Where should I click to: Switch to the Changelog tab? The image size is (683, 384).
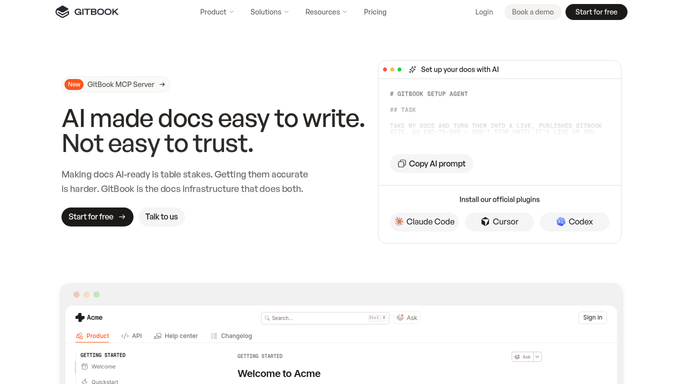[x=231, y=336]
